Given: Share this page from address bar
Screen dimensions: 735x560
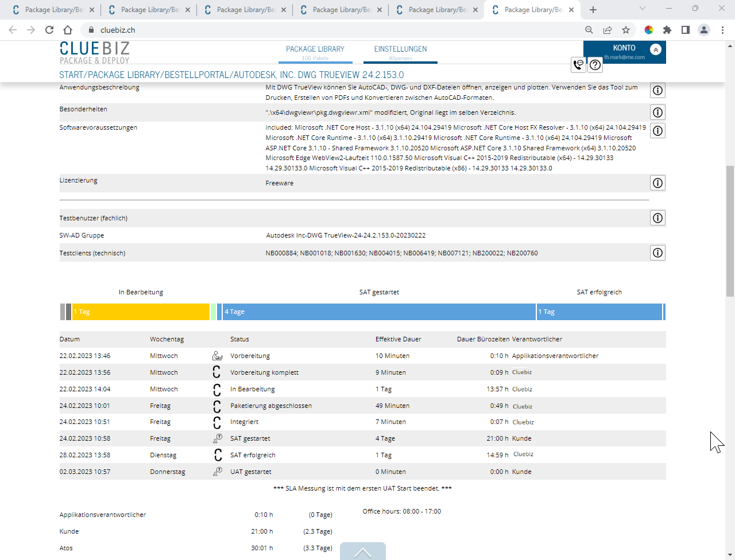Looking at the screenshot, I should 608,30.
